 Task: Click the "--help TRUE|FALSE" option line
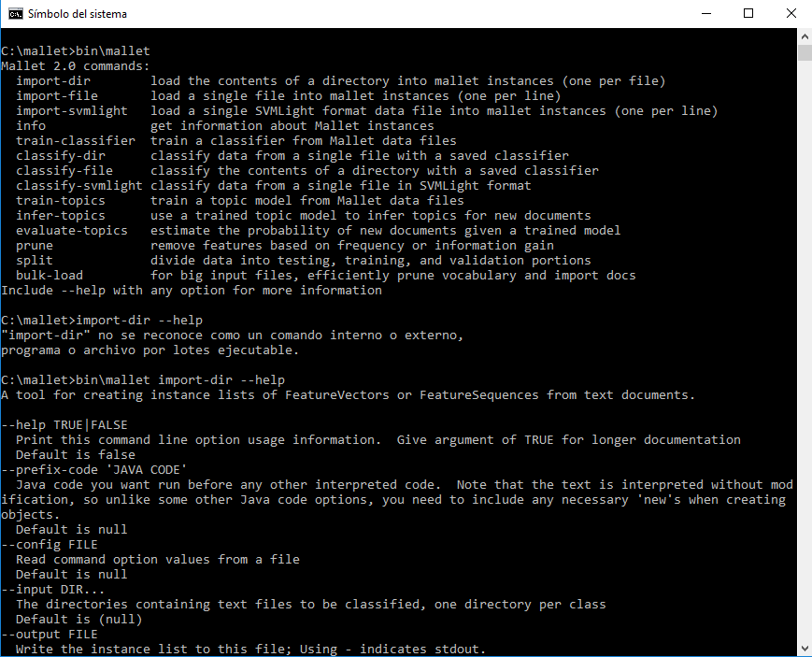(x=64, y=425)
